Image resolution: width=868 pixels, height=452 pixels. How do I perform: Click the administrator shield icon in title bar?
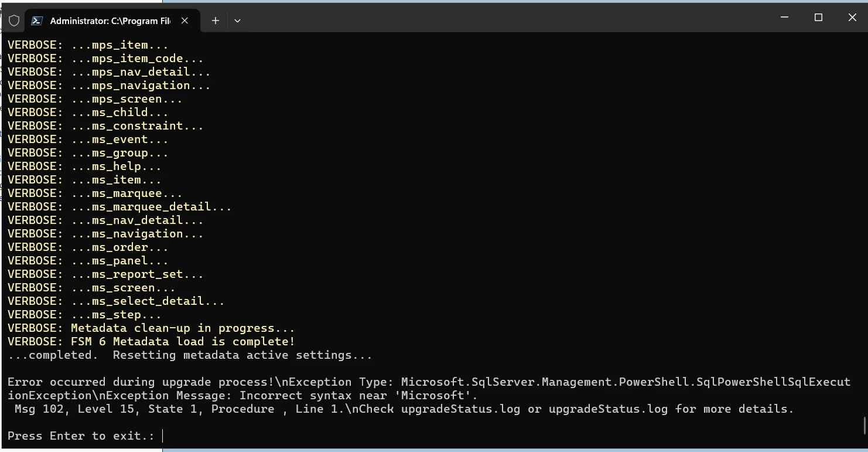(x=14, y=21)
